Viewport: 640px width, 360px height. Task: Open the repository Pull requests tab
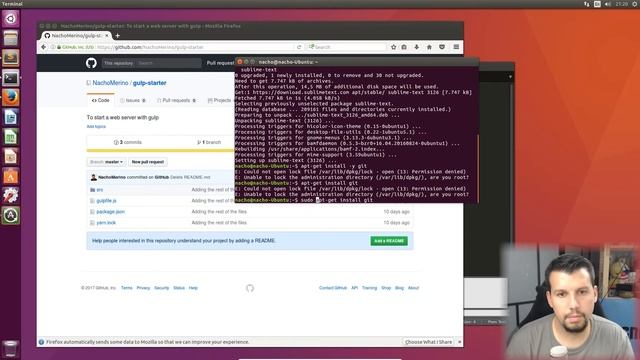176,100
